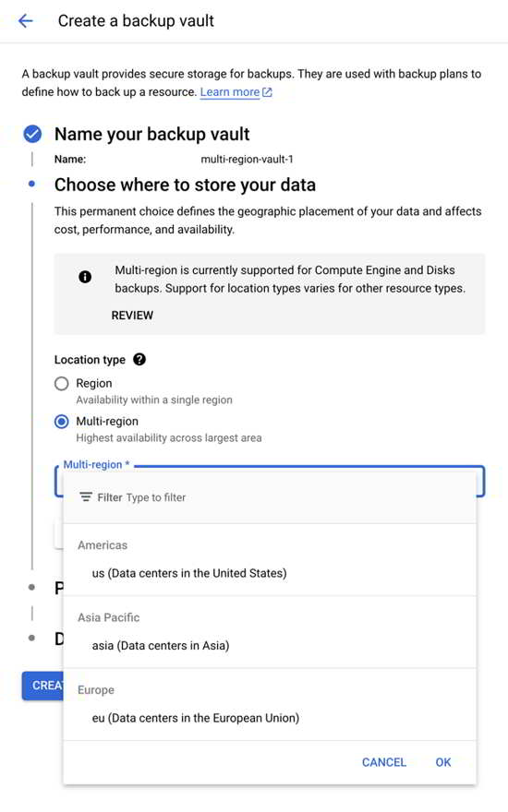Choose eu (Data centers in the European Union)

pyautogui.click(x=269, y=718)
